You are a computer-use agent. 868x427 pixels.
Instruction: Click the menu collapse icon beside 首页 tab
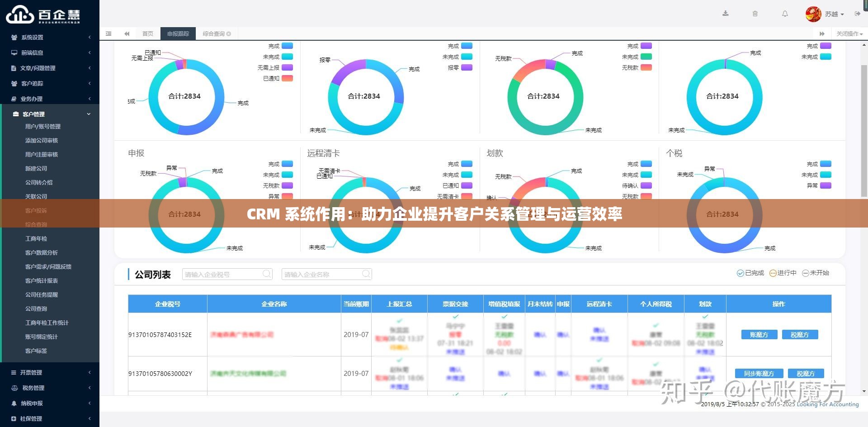click(127, 33)
